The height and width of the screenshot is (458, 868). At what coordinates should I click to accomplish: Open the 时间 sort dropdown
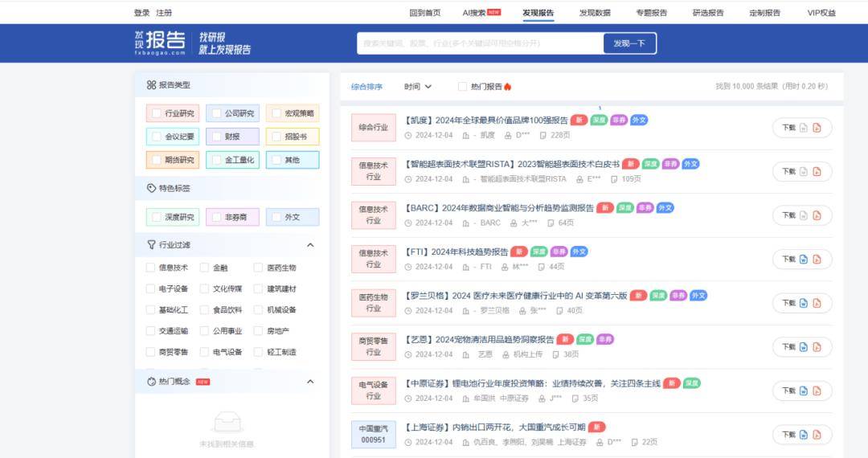click(417, 86)
